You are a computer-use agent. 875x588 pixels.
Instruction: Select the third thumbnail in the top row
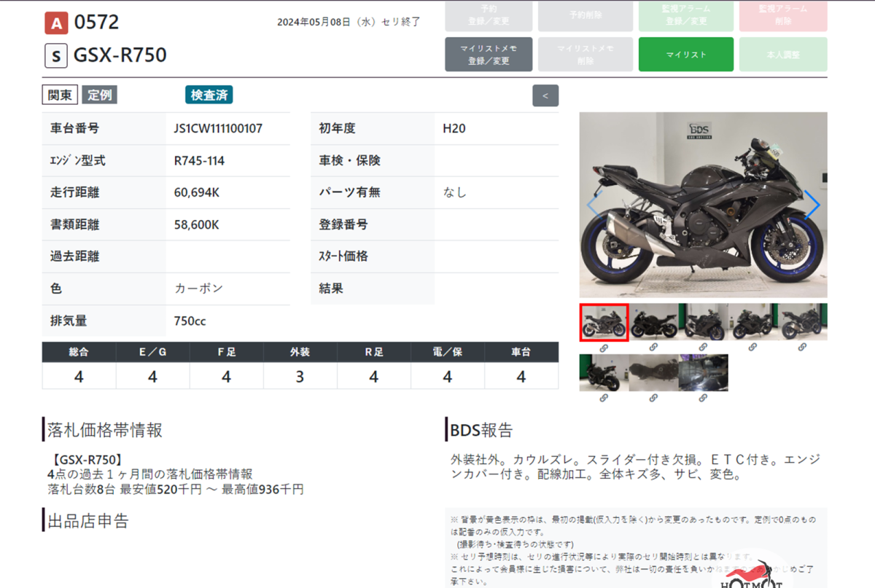tap(704, 322)
